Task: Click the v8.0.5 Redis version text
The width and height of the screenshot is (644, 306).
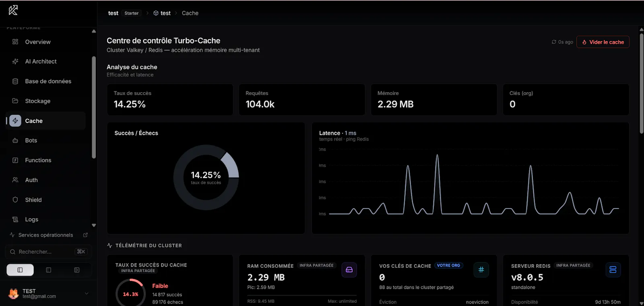Action: coord(527,277)
